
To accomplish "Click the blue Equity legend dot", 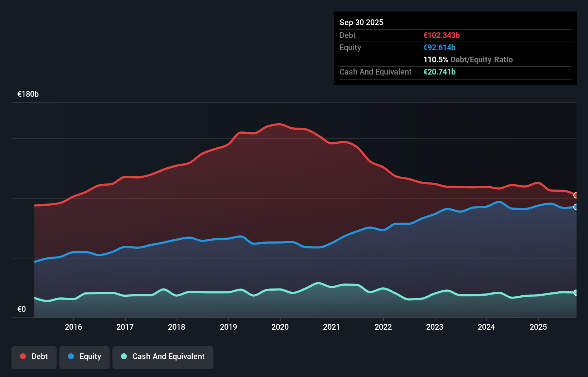I will (x=71, y=356).
